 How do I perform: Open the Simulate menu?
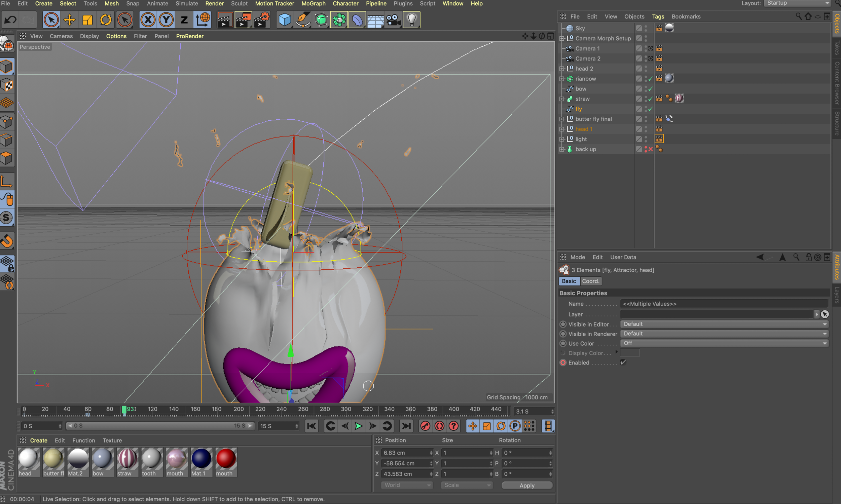point(187,3)
